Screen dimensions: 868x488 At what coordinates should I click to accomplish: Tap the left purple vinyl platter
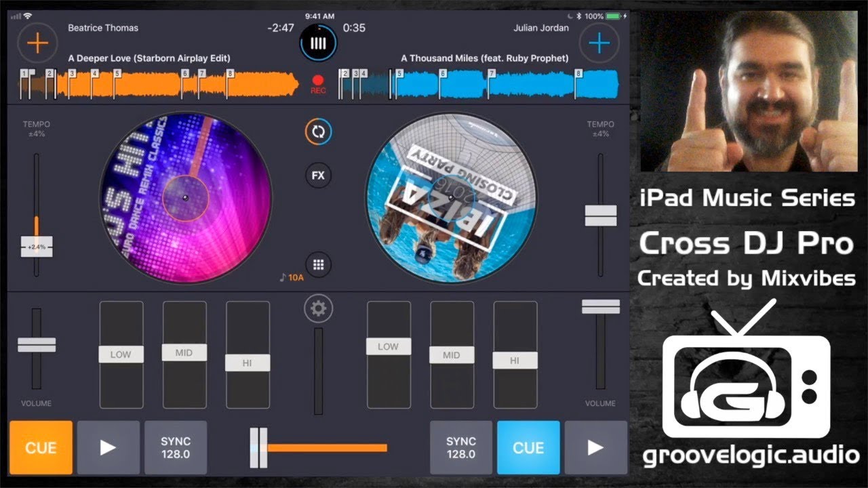pyautogui.click(x=185, y=198)
